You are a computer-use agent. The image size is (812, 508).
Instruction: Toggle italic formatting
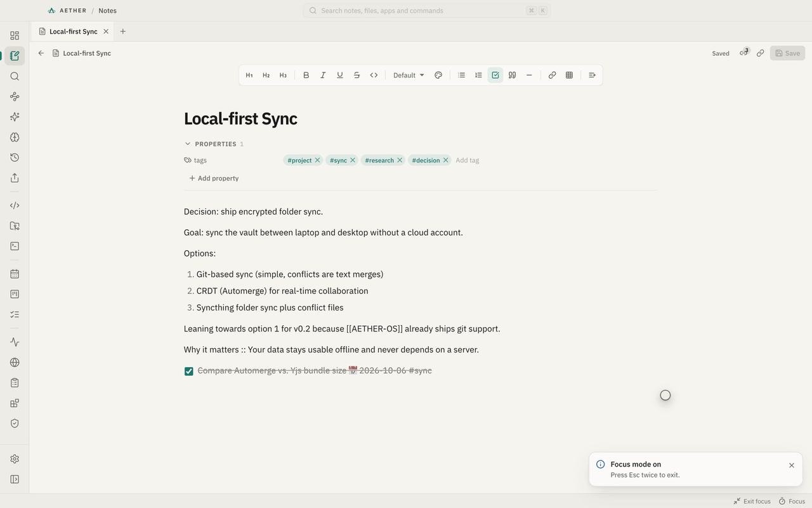click(x=323, y=75)
